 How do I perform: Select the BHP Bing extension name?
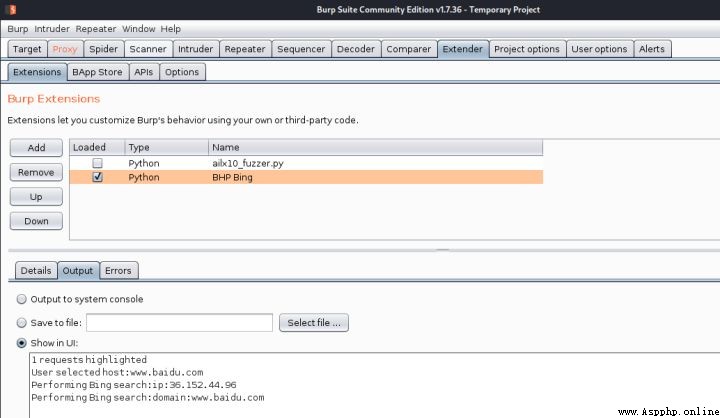coord(232,177)
